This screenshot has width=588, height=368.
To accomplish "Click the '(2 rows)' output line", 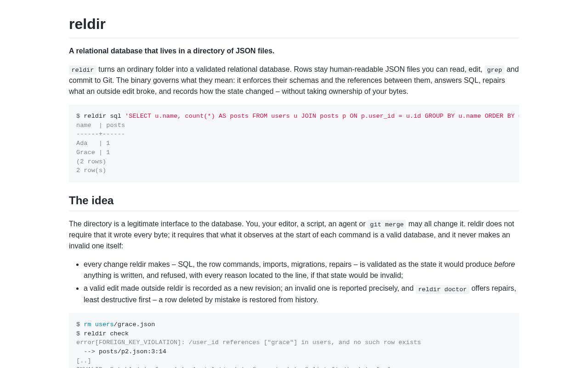I will [91, 161].
